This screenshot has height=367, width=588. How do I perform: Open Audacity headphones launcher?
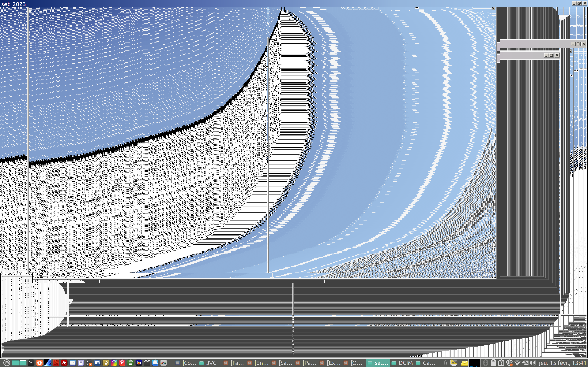point(138,363)
